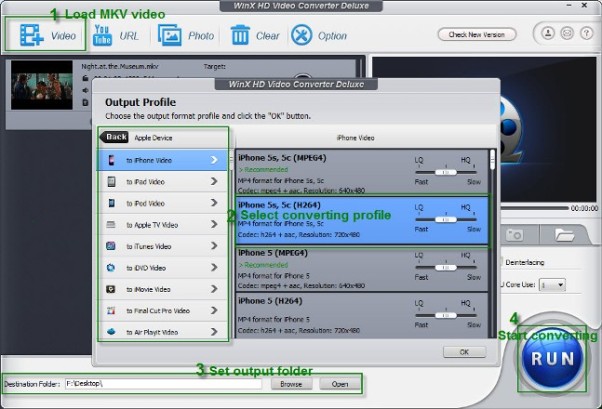Expand the to Final Cut Pro Video chevron

click(x=214, y=311)
